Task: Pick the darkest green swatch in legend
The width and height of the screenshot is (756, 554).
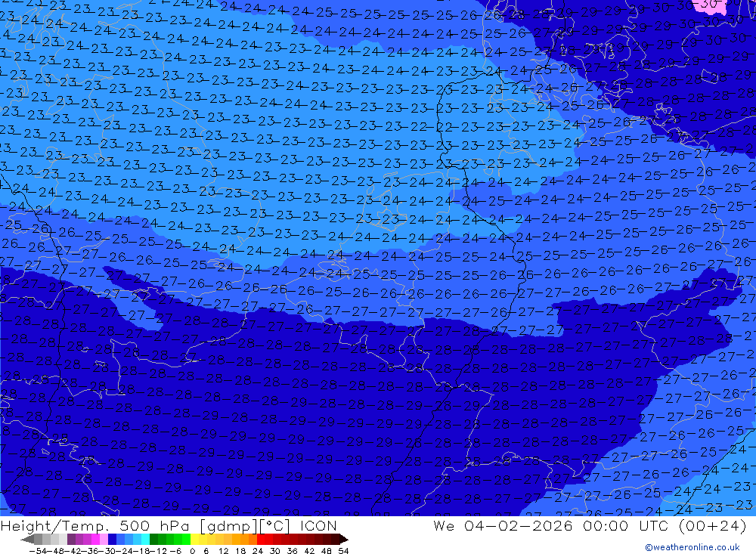Action: point(153,539)
